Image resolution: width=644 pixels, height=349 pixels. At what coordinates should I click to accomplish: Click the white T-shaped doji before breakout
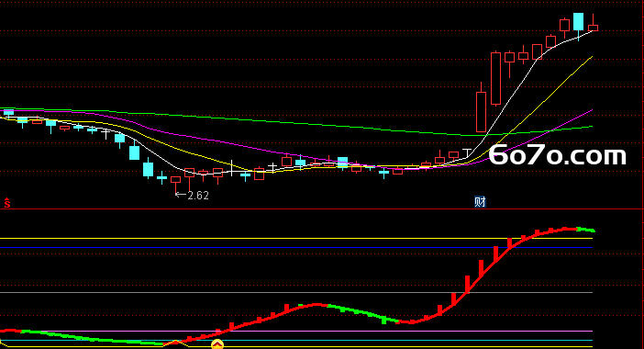point(467,153)
